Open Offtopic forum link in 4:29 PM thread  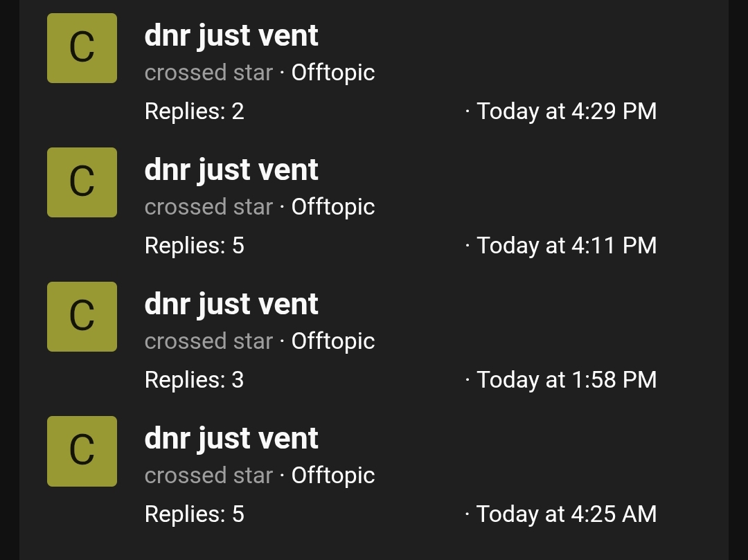click(x=333, y=73)
